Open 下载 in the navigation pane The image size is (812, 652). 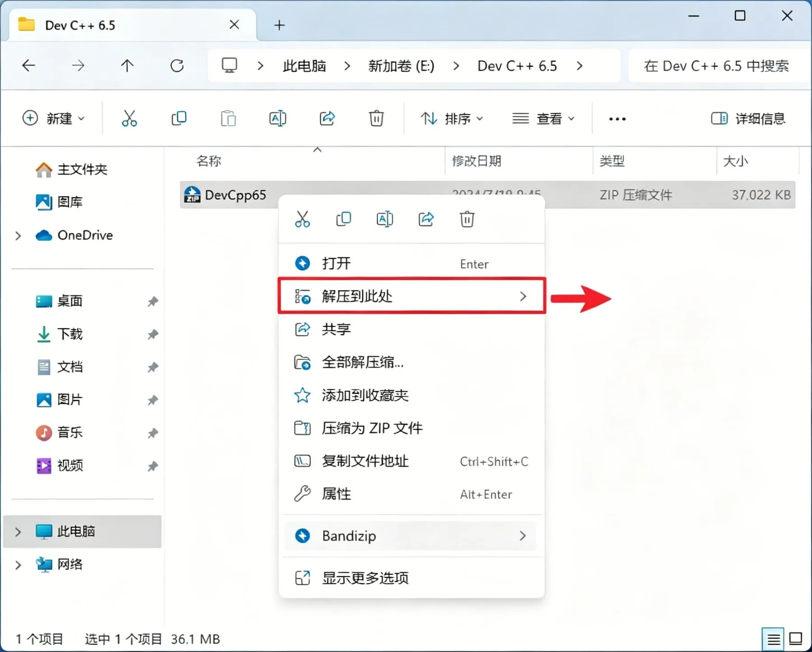(x=70, y=334)
